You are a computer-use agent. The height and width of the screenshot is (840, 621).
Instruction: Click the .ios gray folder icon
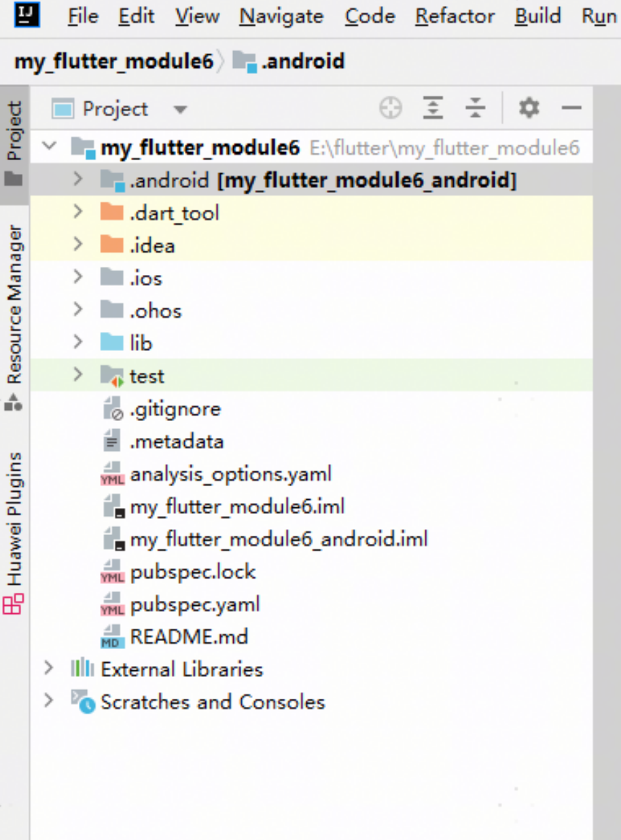112,277
